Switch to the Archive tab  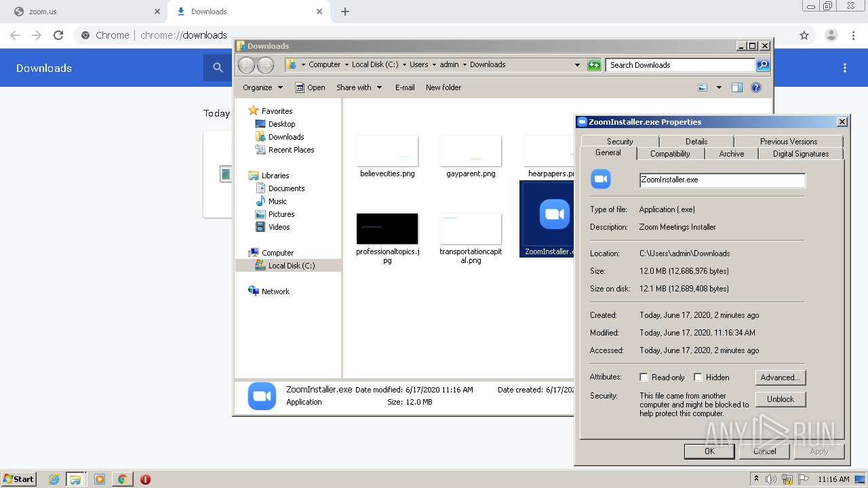pos(732,154)
